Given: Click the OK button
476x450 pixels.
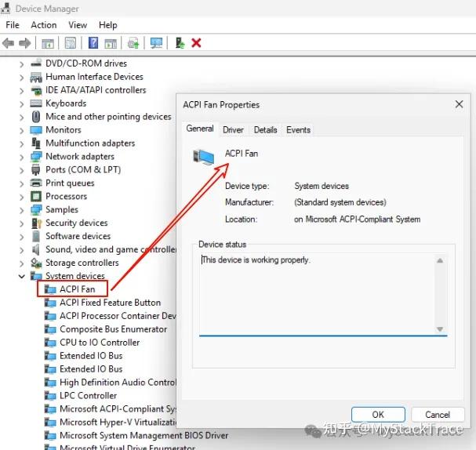Looking at the screenshot, I should tap(378, 415).
